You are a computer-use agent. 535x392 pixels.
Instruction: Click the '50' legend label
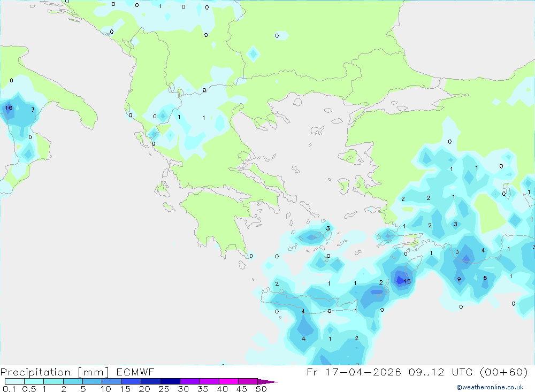coord(261,389)
